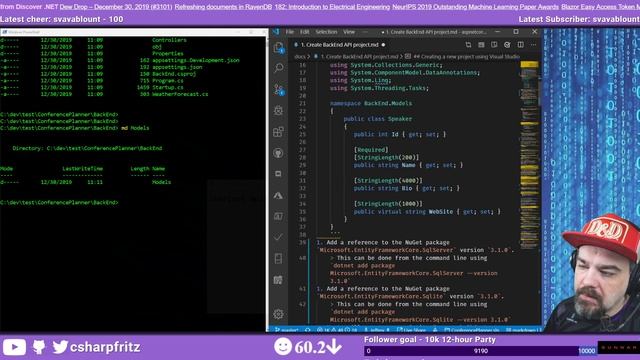This screenshot has width=640, height=360.
Task: Click the checkmark icon in the activity bar
Action: (279, 237)
